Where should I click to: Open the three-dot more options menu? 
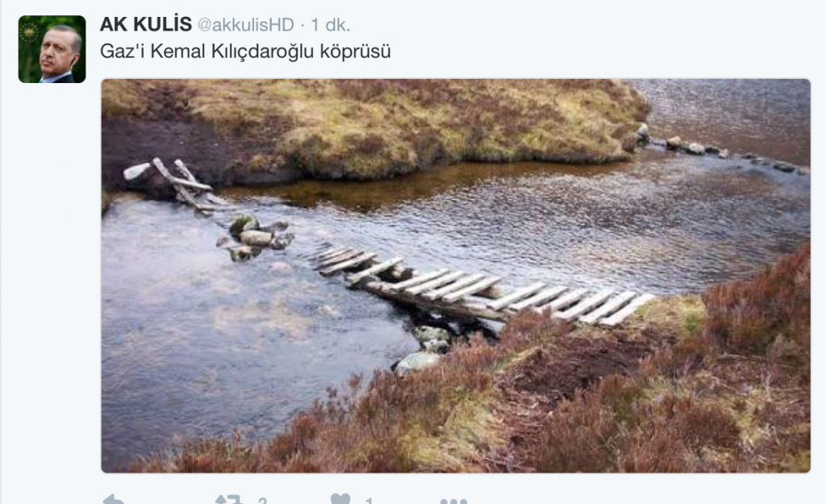pos(453,500)
